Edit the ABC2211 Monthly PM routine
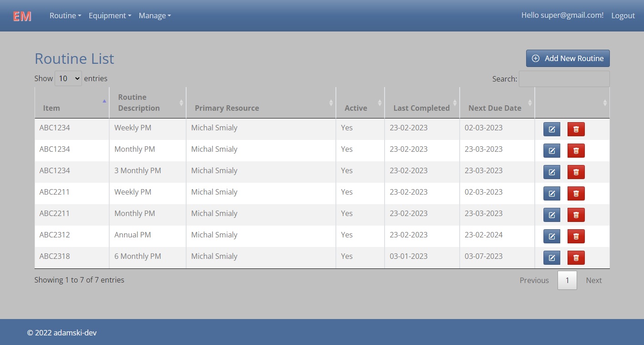 pos(552,215)
